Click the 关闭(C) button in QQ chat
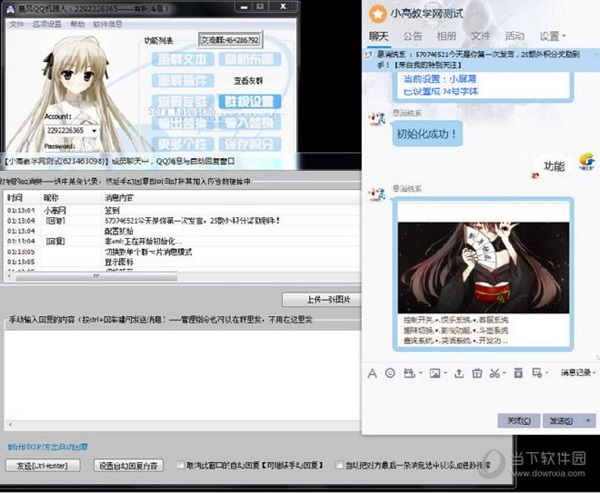Screen dimensions: 600x493 point(518,421)
